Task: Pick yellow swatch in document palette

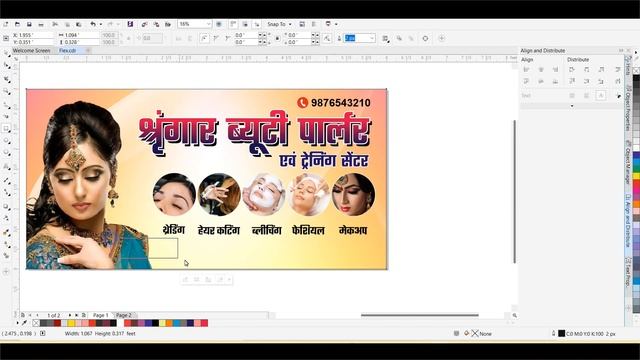Action: (71, 323)
